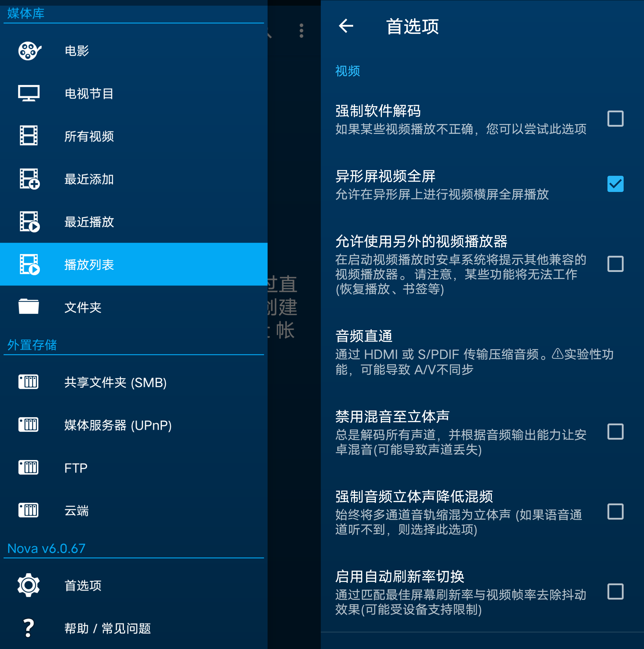Uncheck 异形屏视频全屏 checkbox
644x649 pixels.
615,184
